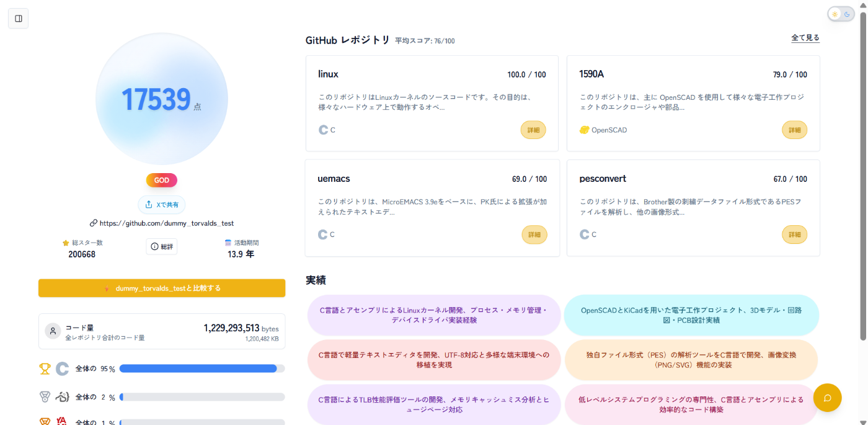
Task: Click the calendar icon beside 活動期間
Action: [x=228, y=243]
